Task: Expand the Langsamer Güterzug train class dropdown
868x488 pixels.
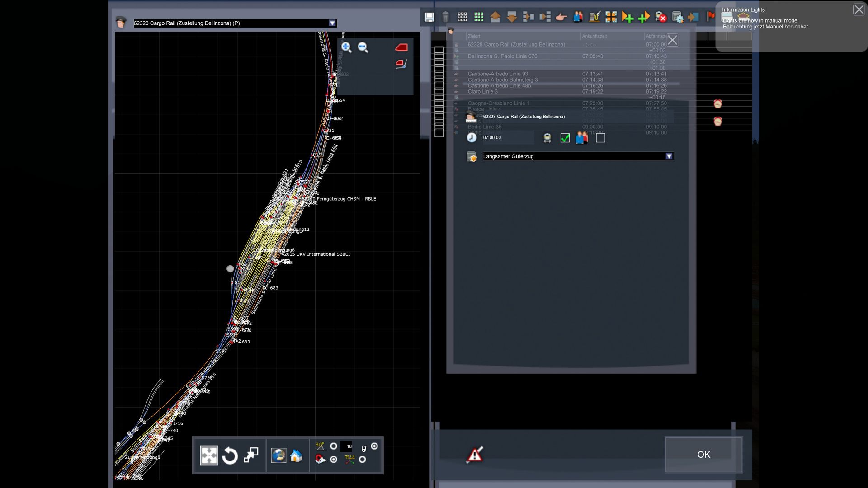Action: click(669, 156)
